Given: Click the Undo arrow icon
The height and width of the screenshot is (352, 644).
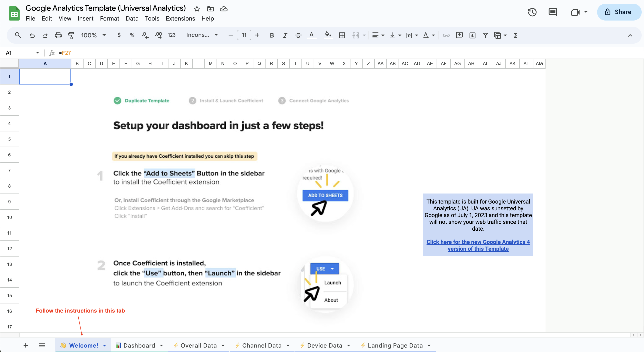Looking at the screenshot, I should point(32,35).
